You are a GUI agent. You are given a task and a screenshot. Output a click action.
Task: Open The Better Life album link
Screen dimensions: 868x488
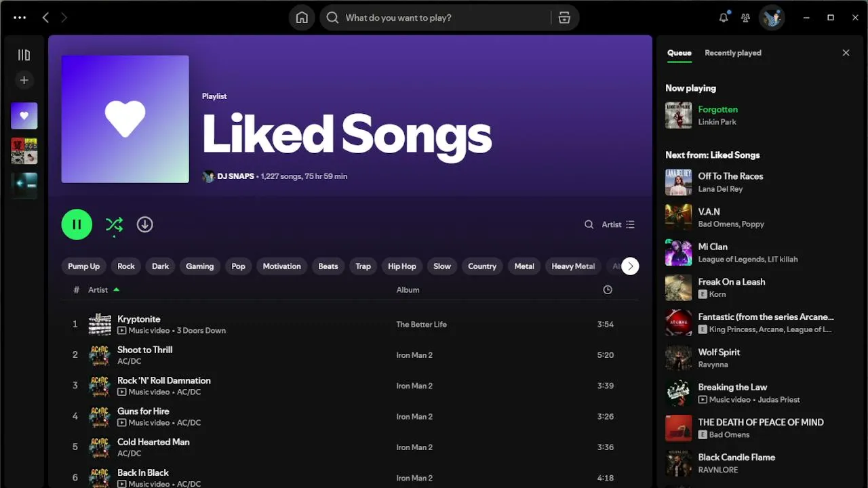pyautogui.click(x=421, y=325)
